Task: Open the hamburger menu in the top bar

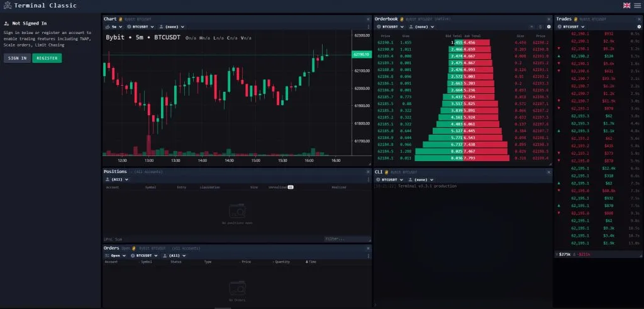Action: 637,5
